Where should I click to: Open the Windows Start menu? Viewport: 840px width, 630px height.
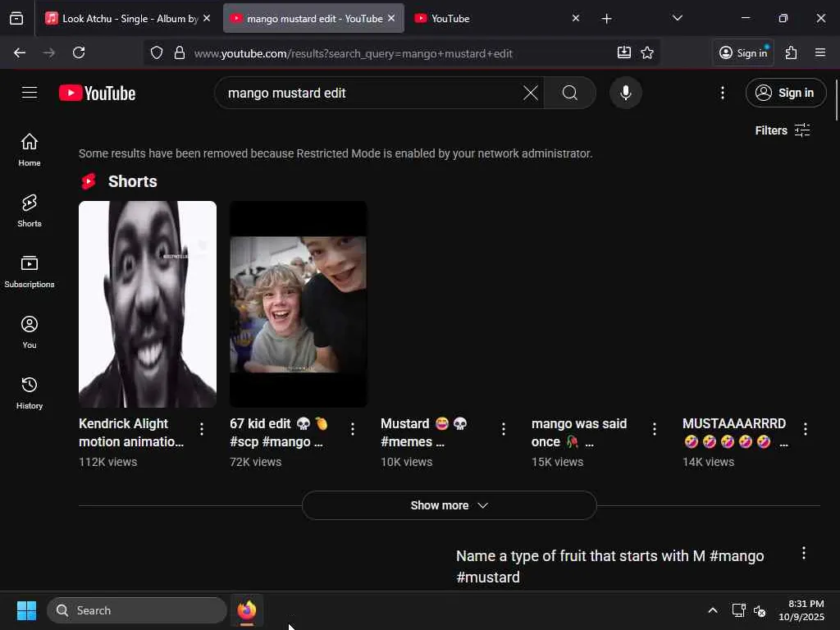click(26, 610)
